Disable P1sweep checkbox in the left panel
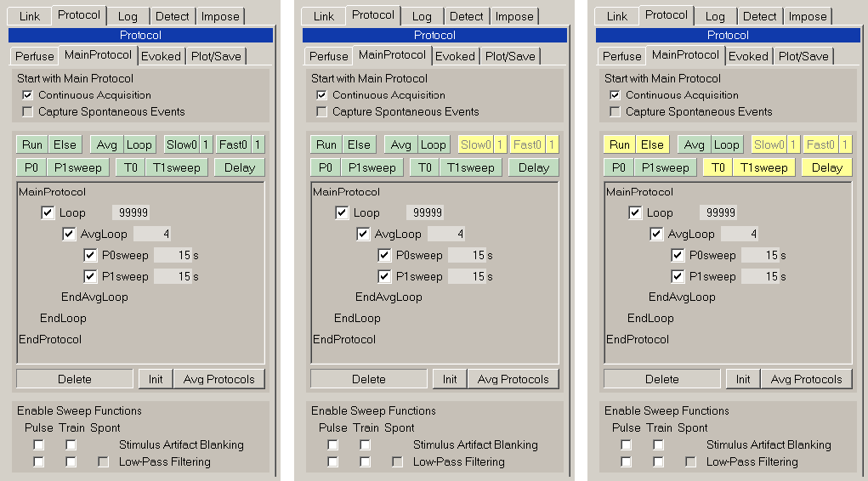Viewport: 868px width, 481px height. 90,276
